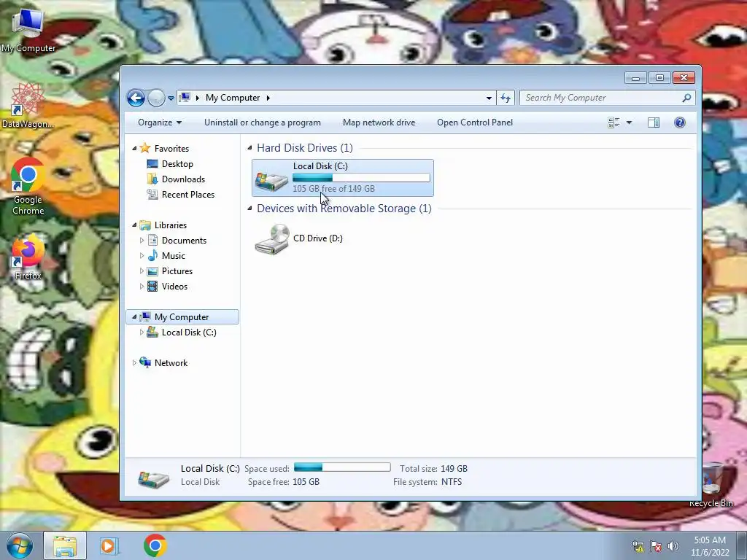Click the Windows Explorer taskbar icon
The height and width of the screenshot is (560, 747).
pyautogui.click(x=65, y=545)
